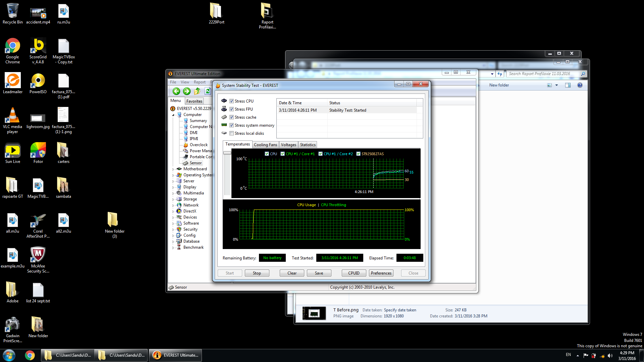Switch to the Statistics tab

point(308,145)
